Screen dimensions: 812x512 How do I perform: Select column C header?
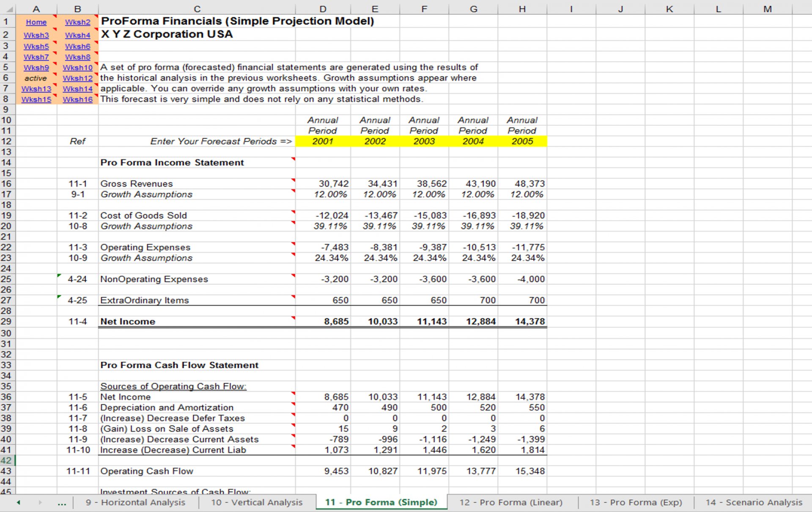(x=197, y=9)
